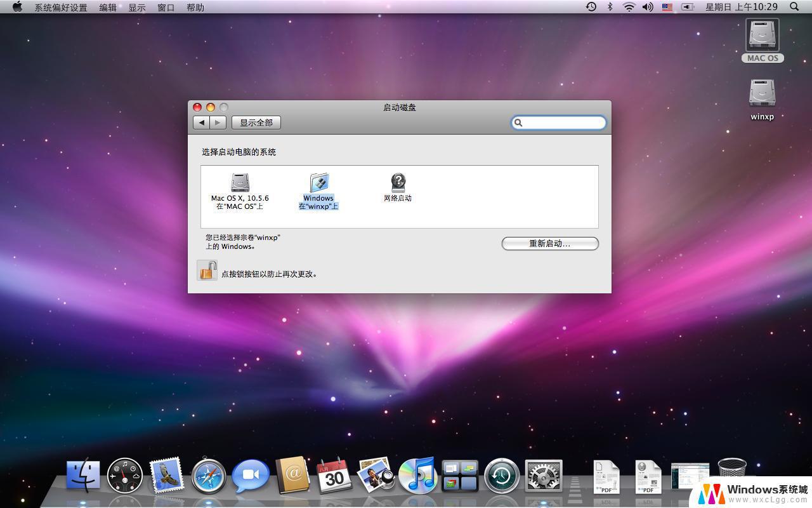Open the US flag input source menu
812x508 pixels.
[667, 7]
